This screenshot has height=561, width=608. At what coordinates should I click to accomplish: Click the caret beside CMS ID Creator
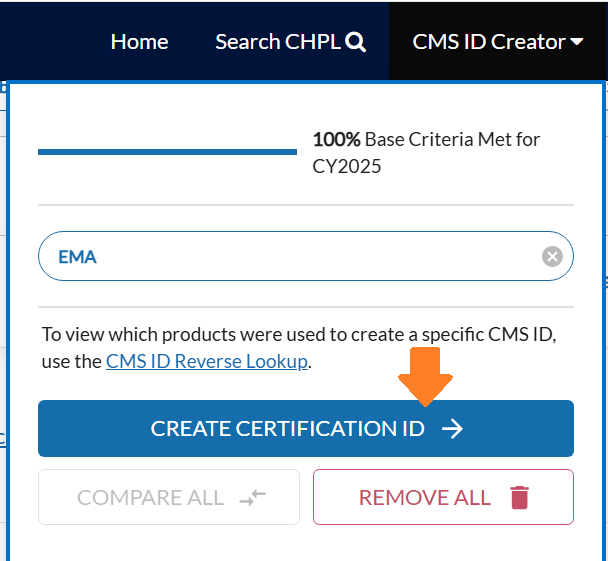click(x=577, y=42)
